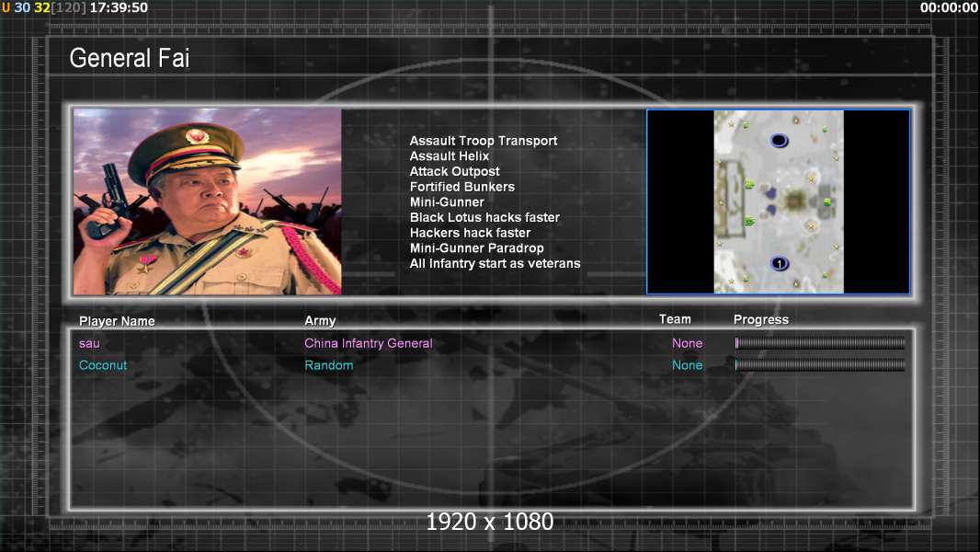980x552 pixels.
Task: Click the Assault Troop Transport entry
Action: 484,141
